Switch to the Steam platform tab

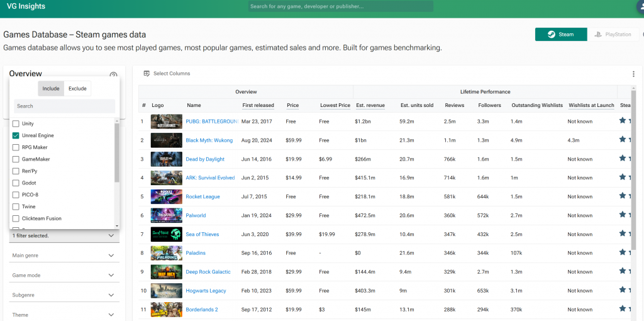[561, 35]
